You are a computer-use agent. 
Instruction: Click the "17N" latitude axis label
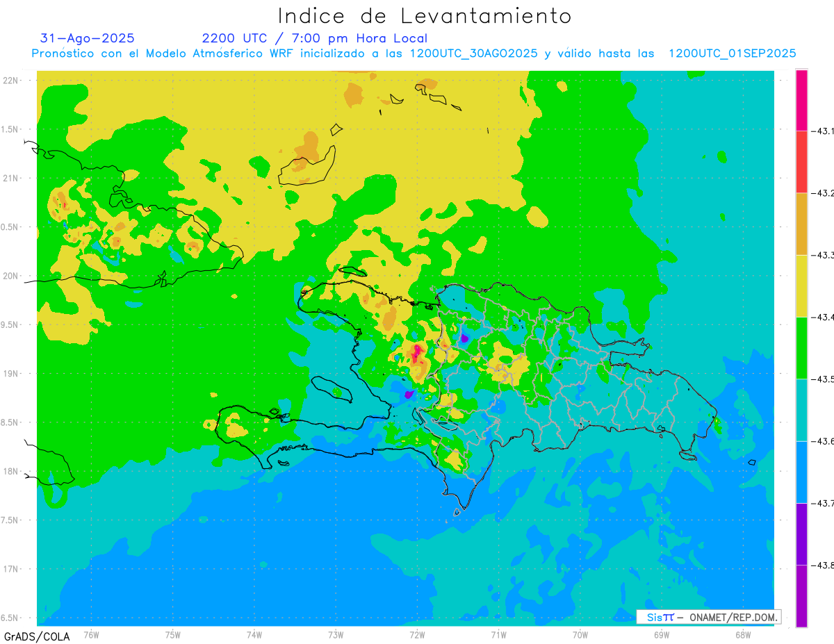12,570
